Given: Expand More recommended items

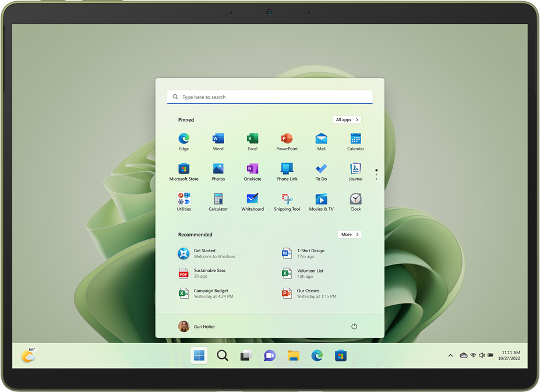Looking at the screenshot, I should point(350,235).
